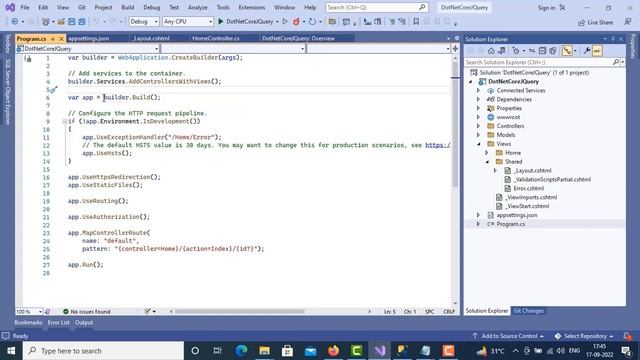Collapse the if block on line 9
Screen dimensions: 640x360
(x=64, y=121)
